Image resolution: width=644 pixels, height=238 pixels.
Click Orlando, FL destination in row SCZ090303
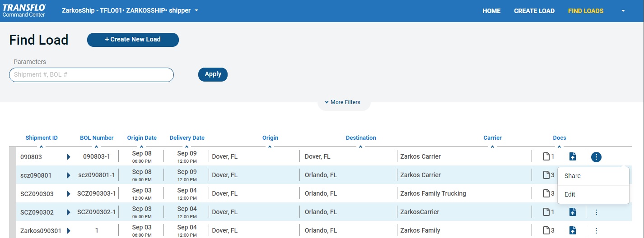click(x=321, y=193)
